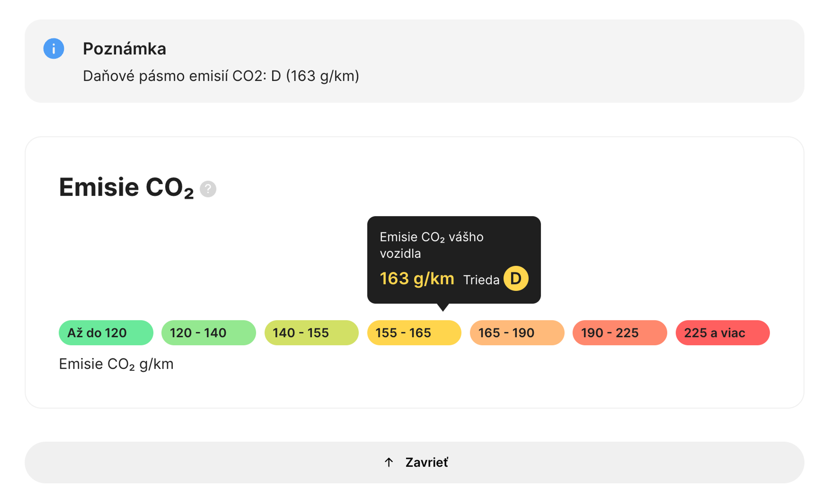Click the '140 - 155' yellow-green band

click(x=312, y=333)
